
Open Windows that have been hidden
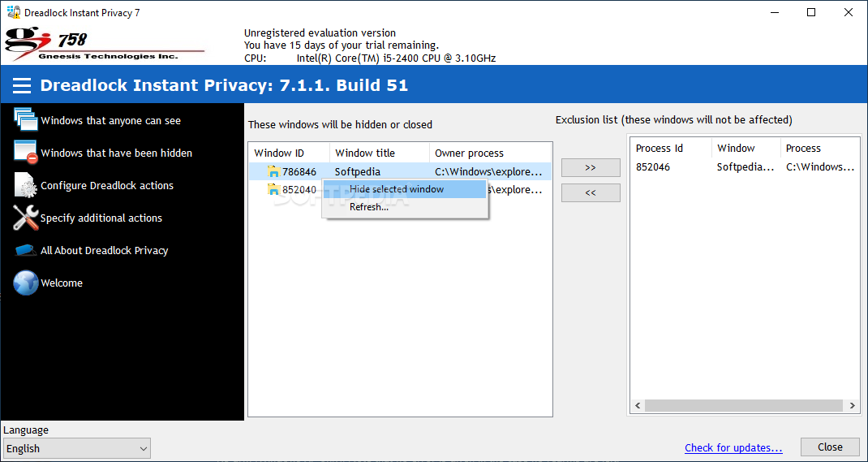click(x=116, y=153)
